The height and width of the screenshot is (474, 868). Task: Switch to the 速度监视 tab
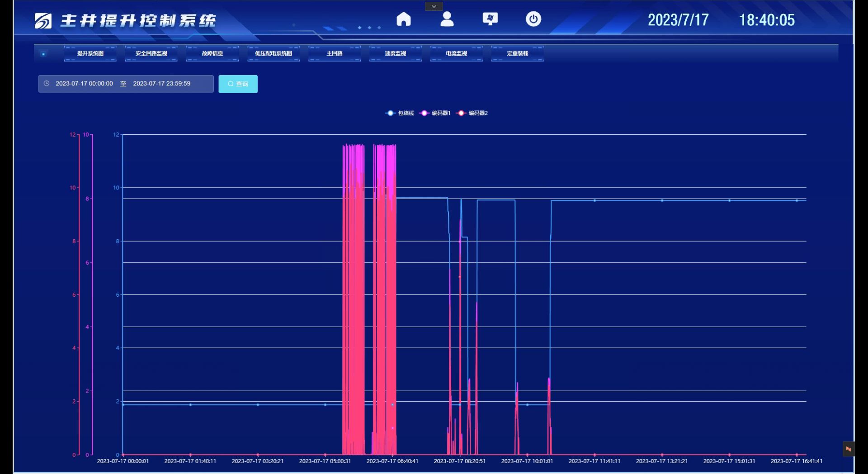(395, 53)
